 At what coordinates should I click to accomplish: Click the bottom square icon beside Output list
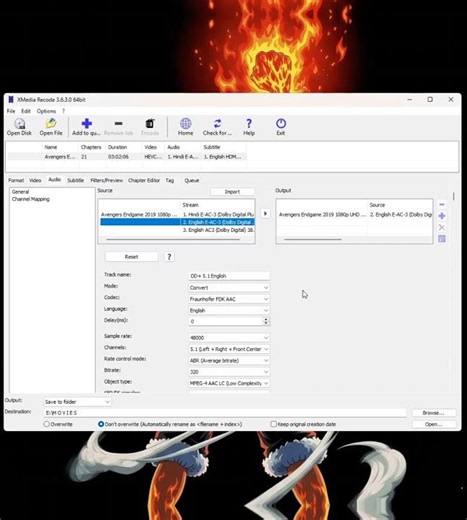coord(442,239)
